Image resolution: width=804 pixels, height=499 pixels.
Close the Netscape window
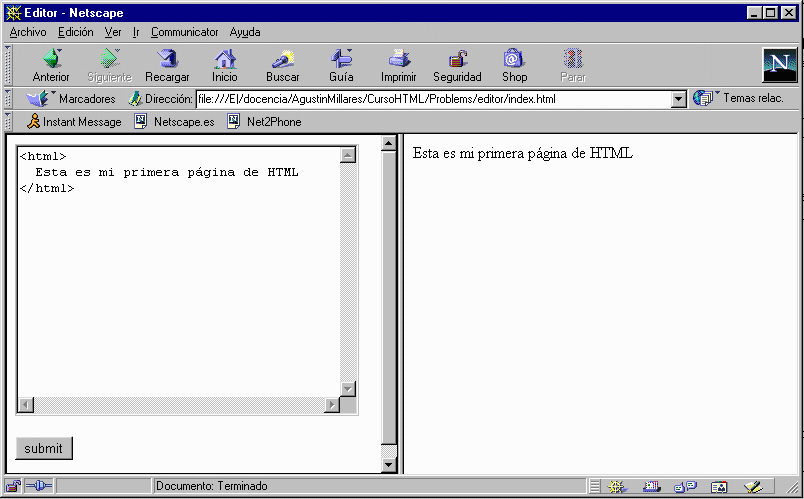[x=789, y=13]
